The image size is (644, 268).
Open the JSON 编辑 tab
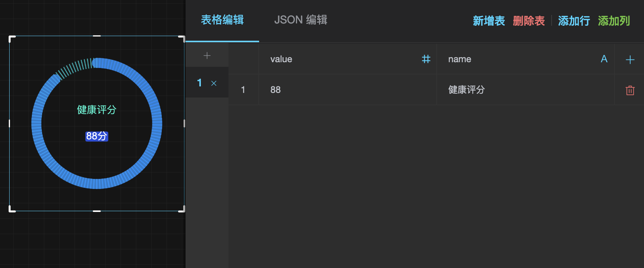[x=301, y=20]
